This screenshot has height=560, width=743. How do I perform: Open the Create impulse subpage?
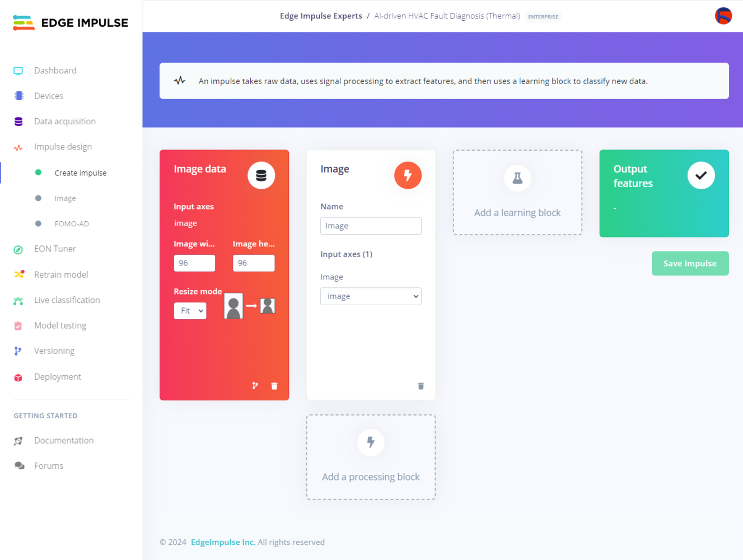click(81, 173)
